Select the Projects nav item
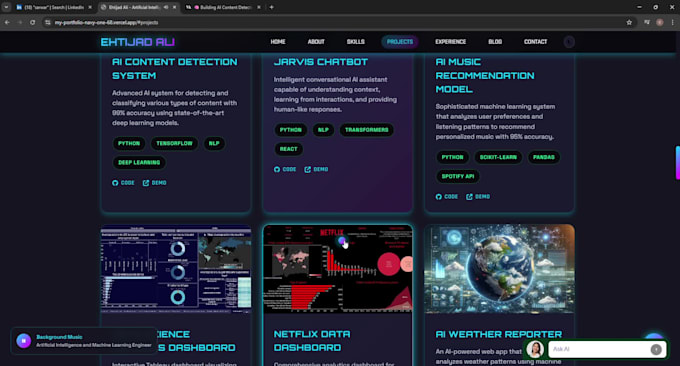 (x=400, y=42)
